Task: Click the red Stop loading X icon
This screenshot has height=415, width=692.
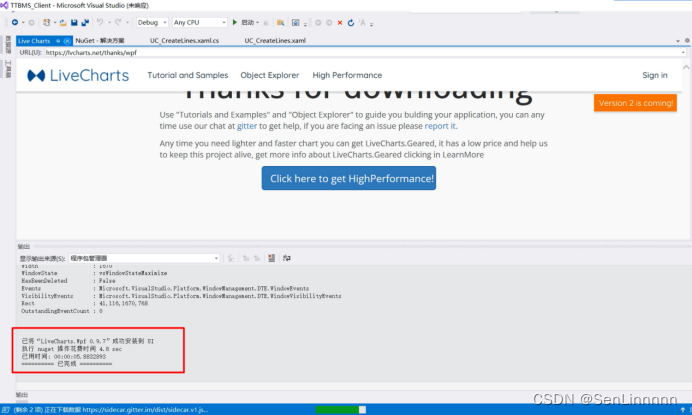Action: pos(340,23)
